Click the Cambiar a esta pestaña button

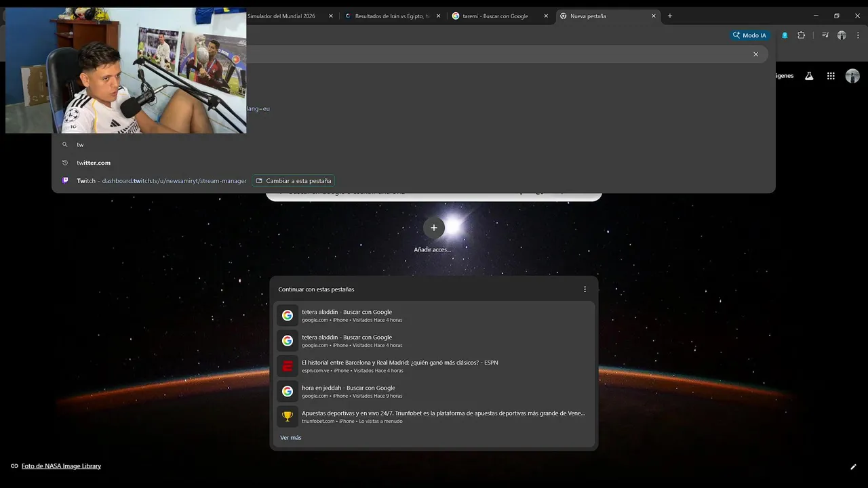point(294,181)
